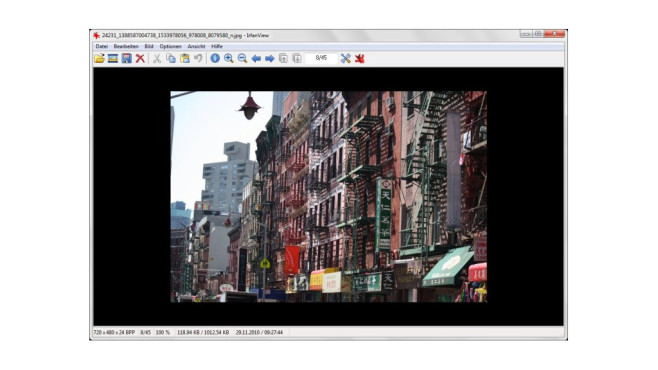Show image information with the blue info icon
658x370 pixels.
coord(215,58)
